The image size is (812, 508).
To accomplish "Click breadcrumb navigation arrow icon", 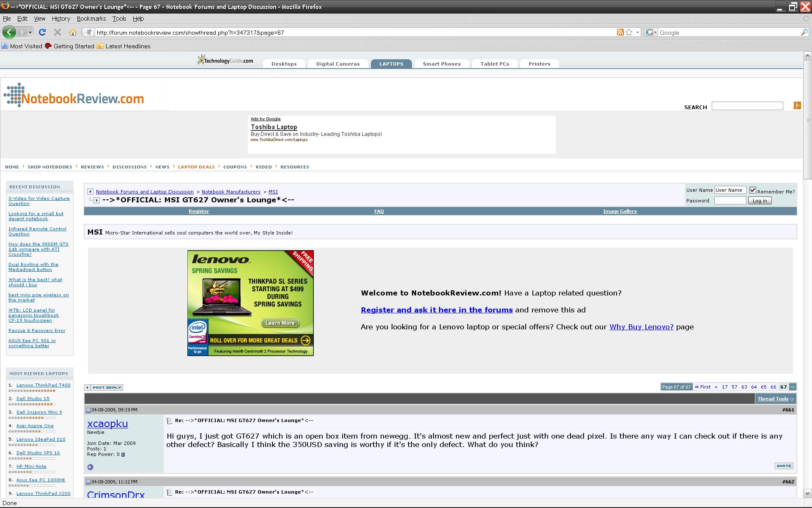I will pos(90,191).
